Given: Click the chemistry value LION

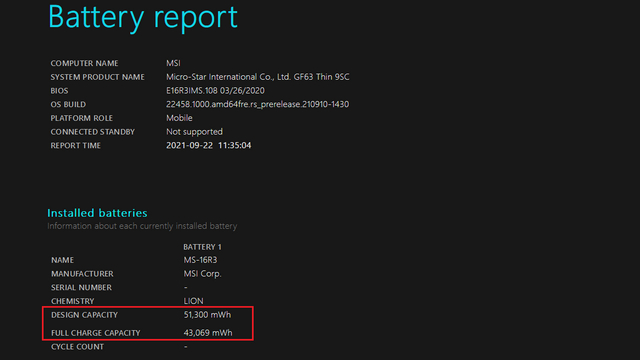Looking at the screenshot, I should [193, 301].
